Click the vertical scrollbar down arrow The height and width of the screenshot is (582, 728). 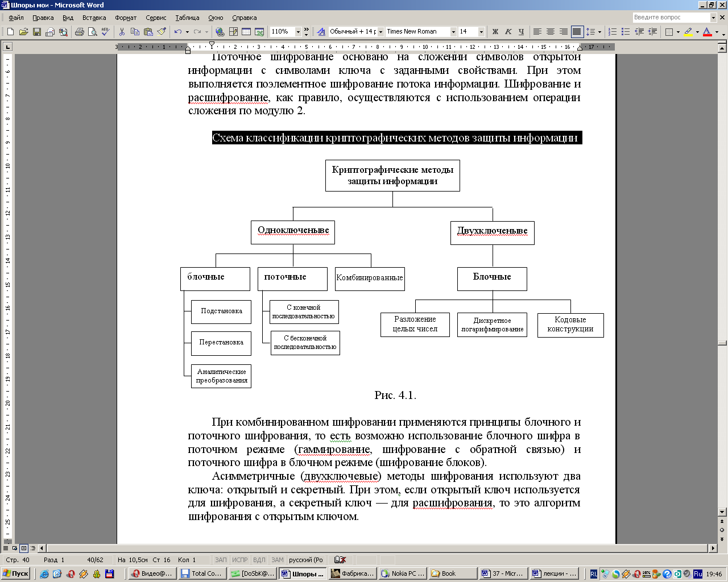pyautogui.click(x=723, y=512)
